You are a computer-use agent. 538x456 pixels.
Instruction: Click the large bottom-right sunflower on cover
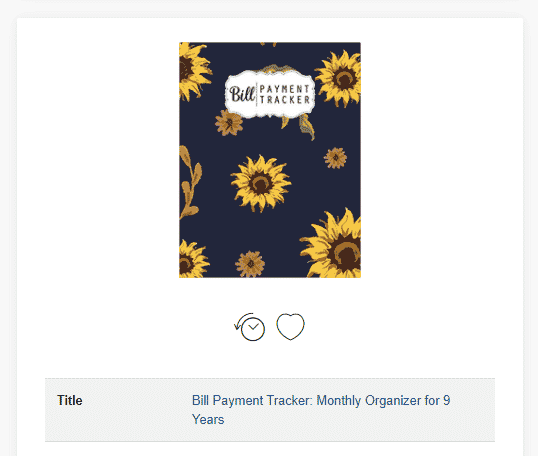tap(332, 244)
